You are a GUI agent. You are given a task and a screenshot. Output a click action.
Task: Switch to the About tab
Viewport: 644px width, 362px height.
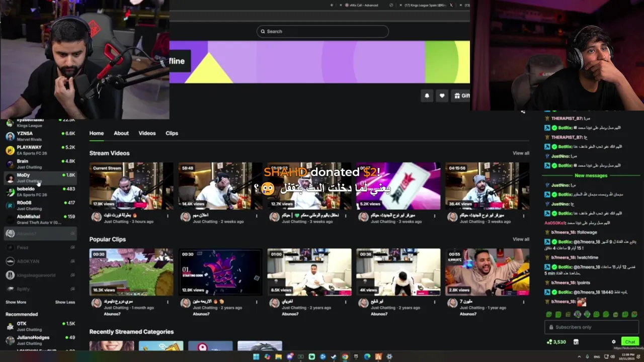[x=121, y=133]
